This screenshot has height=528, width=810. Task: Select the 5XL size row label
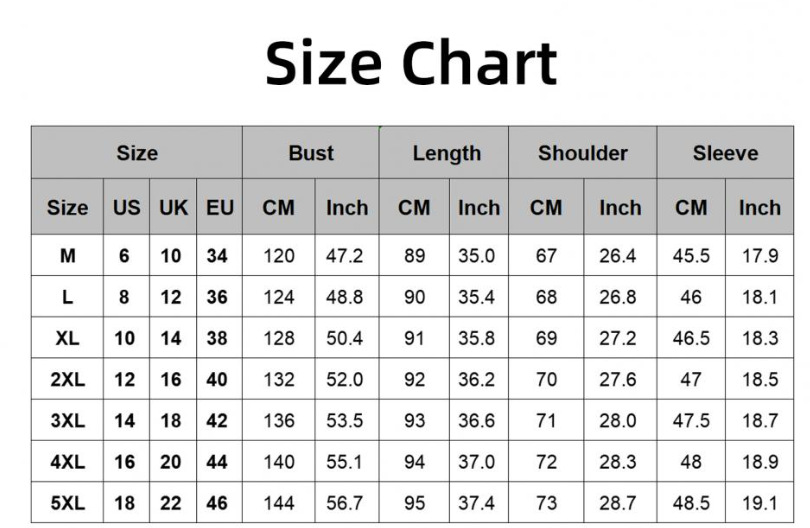(x=67, y=503)
